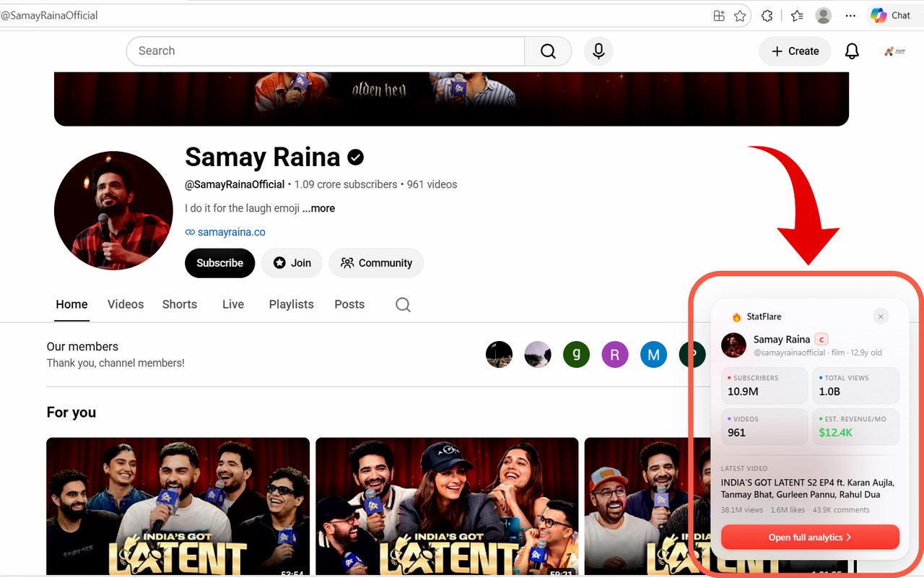
Task: Open the browser favorites list icon
Action: click(x=797, y=15)
